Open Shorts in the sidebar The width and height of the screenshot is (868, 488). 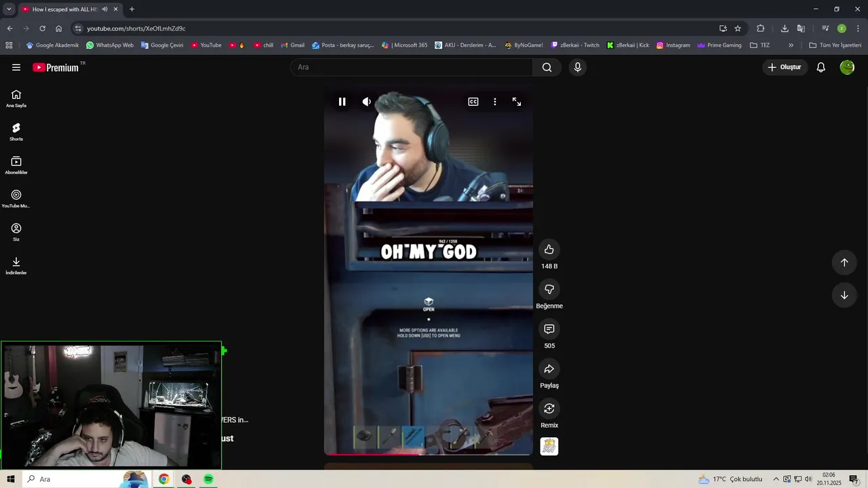(x=16, y=131)
